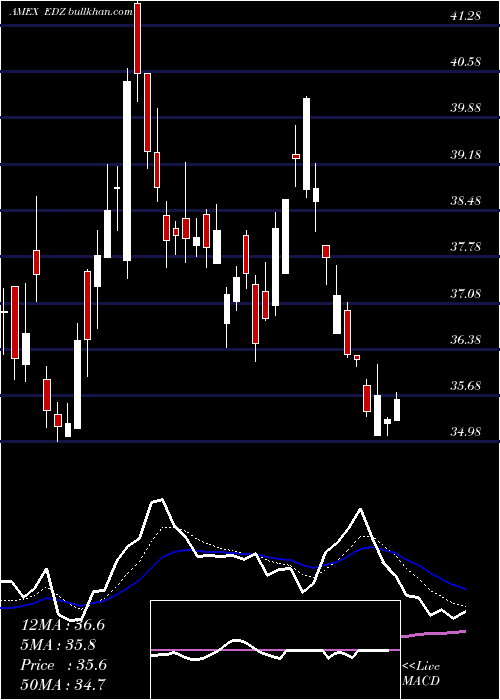This screenshot has width=500, height=700.
Task: Click the '12MA : 36.6' readout
Action: [63, 625]
